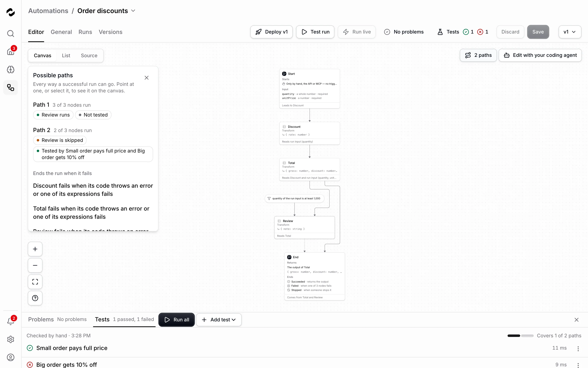This screenshot has width=588, height=368.
Task: Open the brain icon in sidebar
Action: (x=10, y=69)
